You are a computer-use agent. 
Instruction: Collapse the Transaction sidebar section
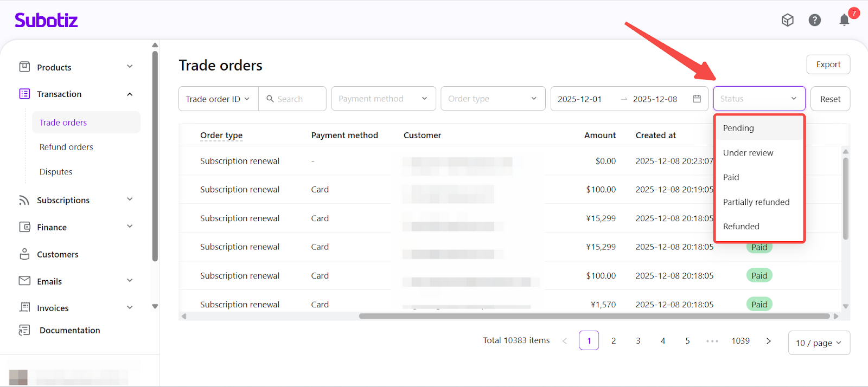pyautogui.click(x=129, y=94)
